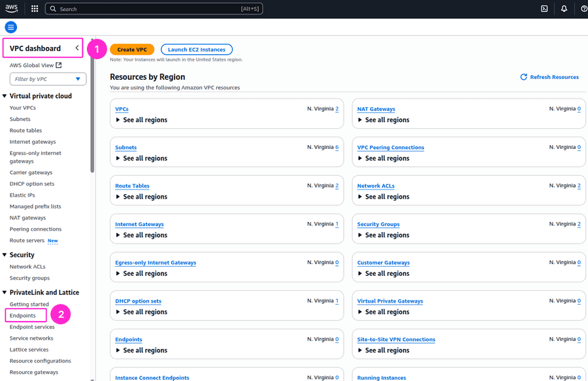Click the Create VPC button
This screenshot has width=588, height=381.
(132, 48)
